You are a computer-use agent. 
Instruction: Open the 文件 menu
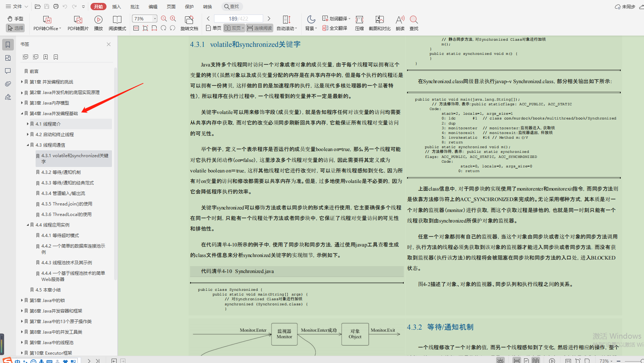click(x=17, y=7)
